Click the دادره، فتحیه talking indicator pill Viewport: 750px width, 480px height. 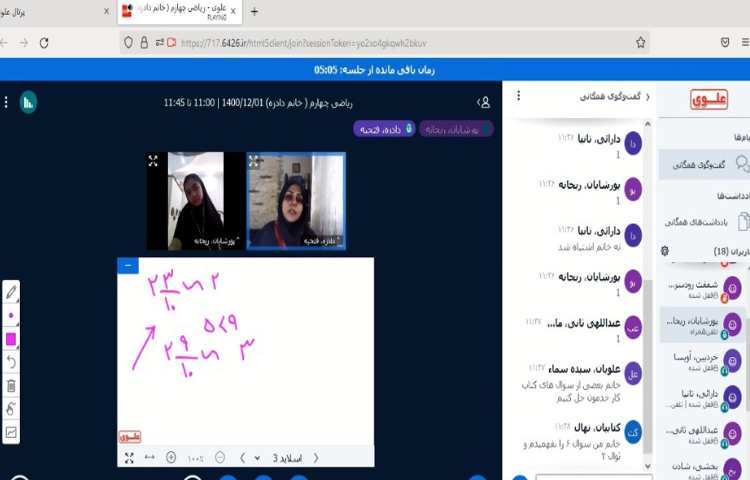point(384,129)
